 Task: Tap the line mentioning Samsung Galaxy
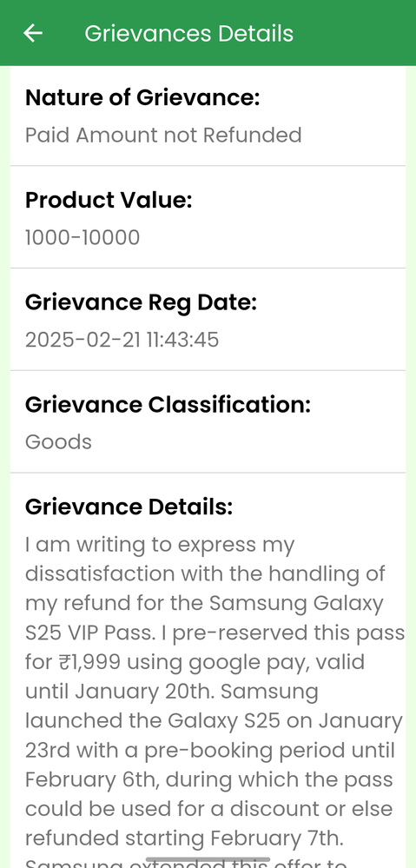(204, 603)
